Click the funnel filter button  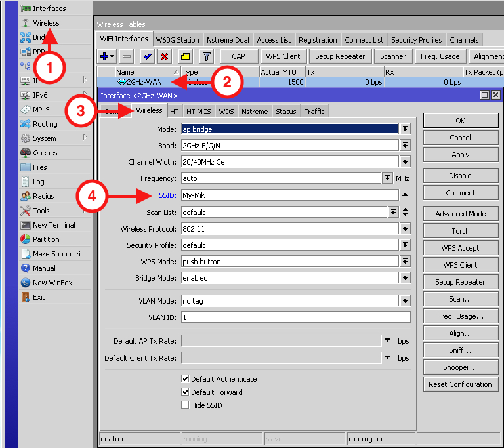pyautogui.click(x=206, y=56)
